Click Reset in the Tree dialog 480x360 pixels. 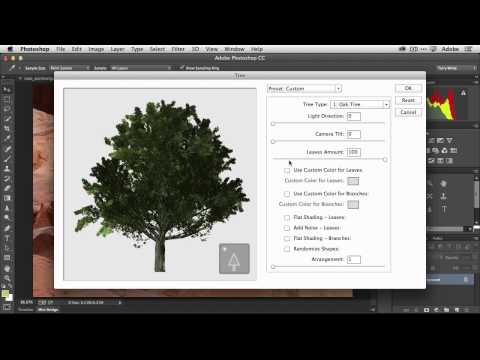tap(408, 100)
